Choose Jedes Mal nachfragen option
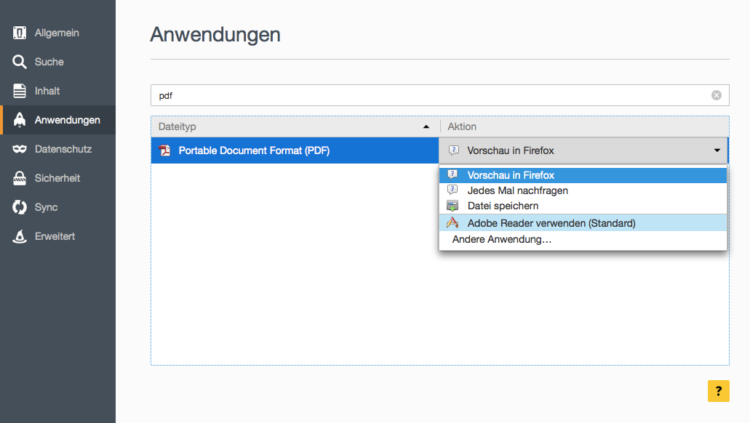The height and width of the screenshot is (423, 750). (517, 190)
